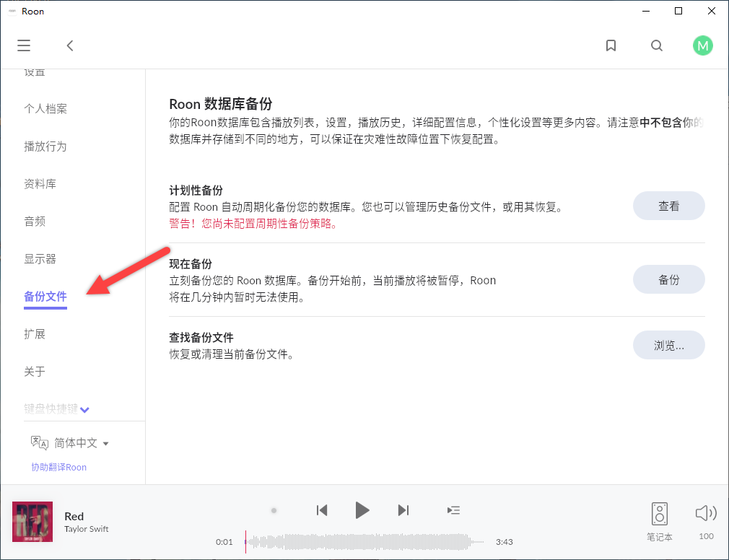This screenshot has height=560, width=729.
Task: Open the green M profile avatar
Action: point(702,45)
